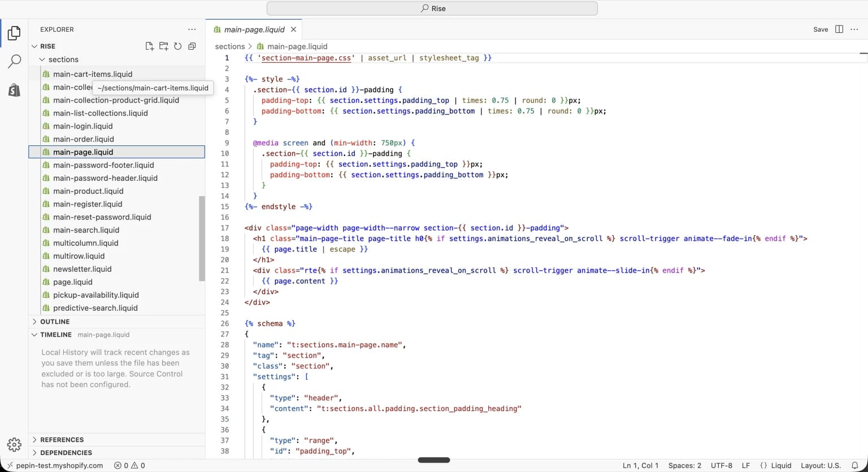Open the Shopify panel icon
This screenshot has width=868, height=472.
click(14, 90)
